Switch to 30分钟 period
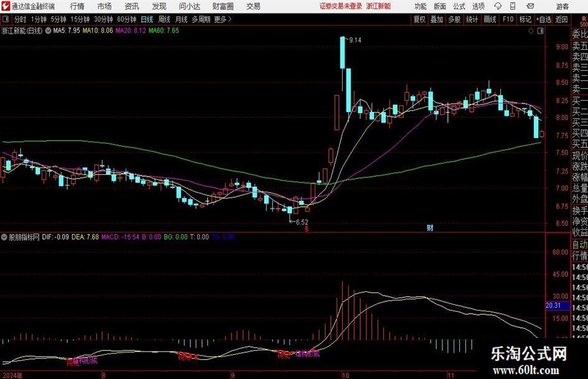Image resolution: width=588 pixels, height=379 pixels. [103, 19]
